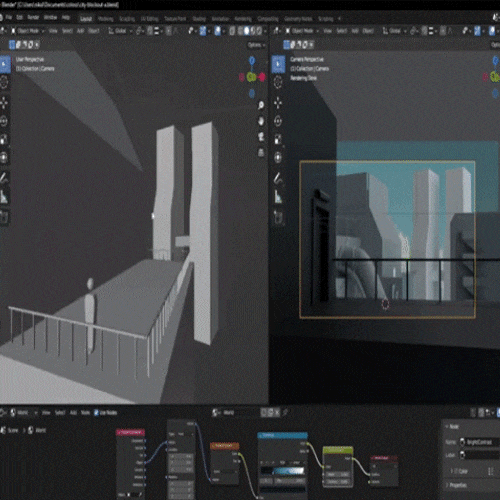Toggle the Color panel checkbox in Node sidebar
Viewport: 500px width, 500px height.
pyautogui.click(x=457, y=471)
